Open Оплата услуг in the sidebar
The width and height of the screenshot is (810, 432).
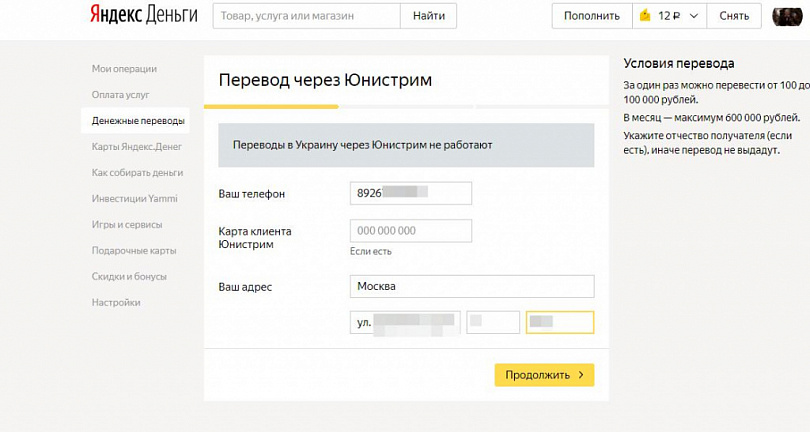point(120,95)
